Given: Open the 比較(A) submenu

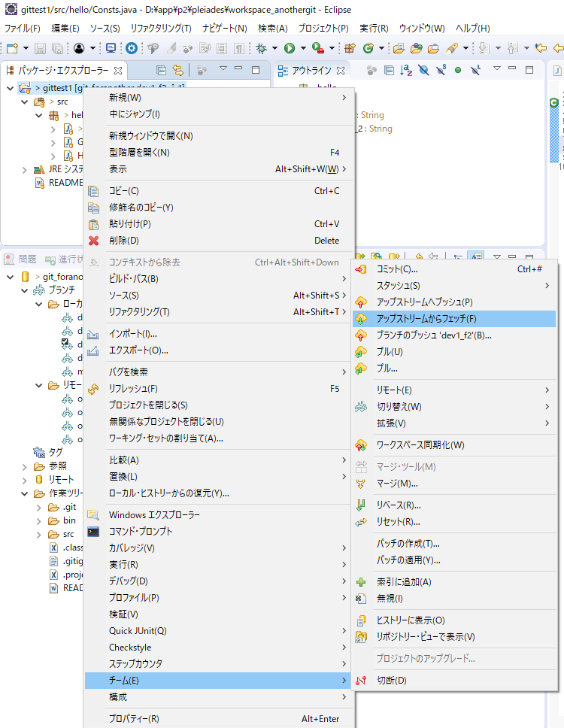Looking at the screenshot, I should (x=218, y=460).
